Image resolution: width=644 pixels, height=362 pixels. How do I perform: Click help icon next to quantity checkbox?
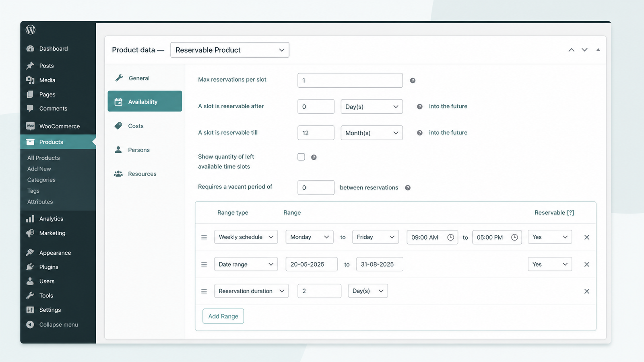(314, 157)
